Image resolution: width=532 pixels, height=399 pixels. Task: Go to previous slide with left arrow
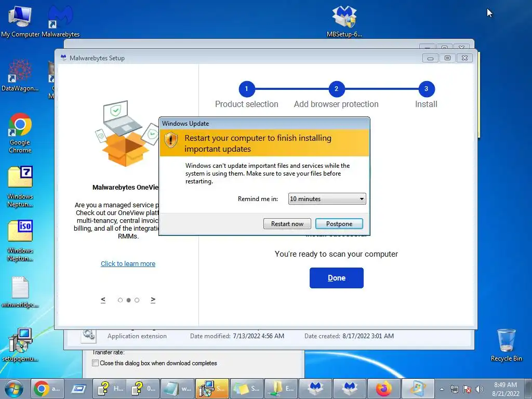pyautogui.click(x=103, y=300)
